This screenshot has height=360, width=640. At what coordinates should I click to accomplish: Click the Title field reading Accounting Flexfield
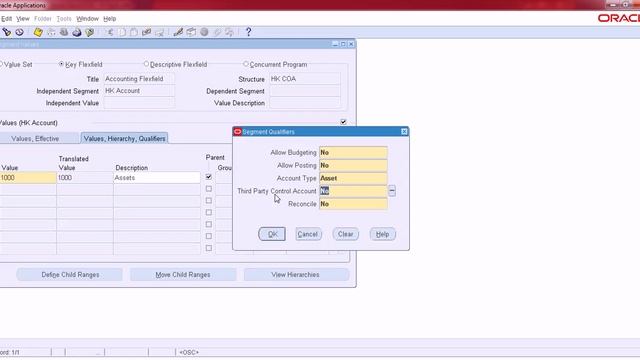coord(139,79)
